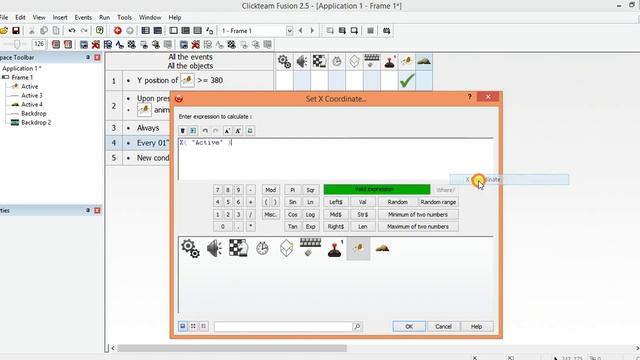Click the Undo arrow in main toolbar

[x=72, y=31]
